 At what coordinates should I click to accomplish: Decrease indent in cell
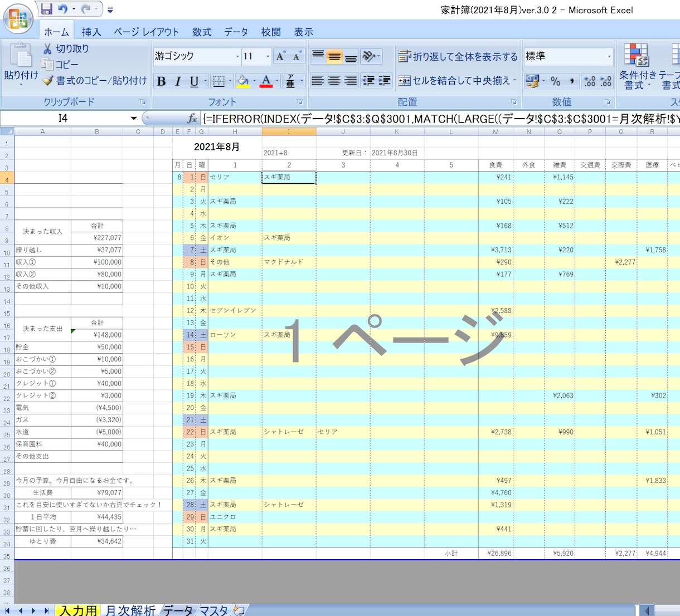click(368, 81)
